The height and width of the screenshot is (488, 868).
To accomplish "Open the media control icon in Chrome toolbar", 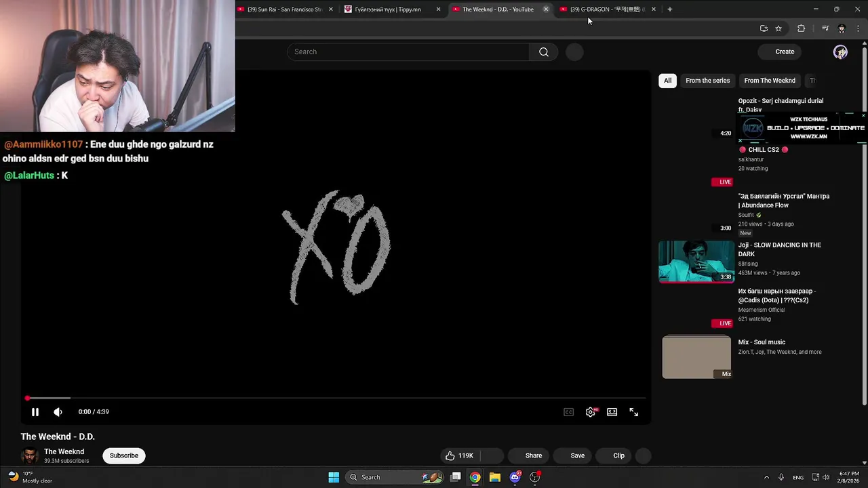I will (x=825, y=28).
